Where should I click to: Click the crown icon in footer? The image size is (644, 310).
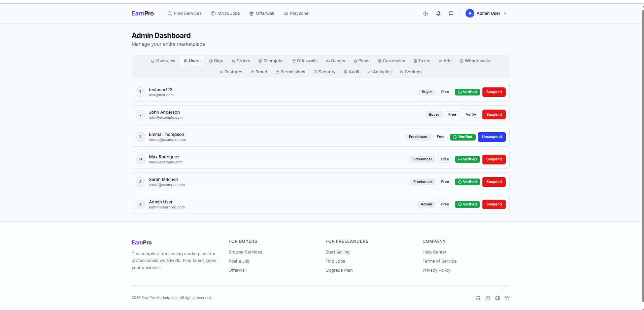(x=507, y=298)
